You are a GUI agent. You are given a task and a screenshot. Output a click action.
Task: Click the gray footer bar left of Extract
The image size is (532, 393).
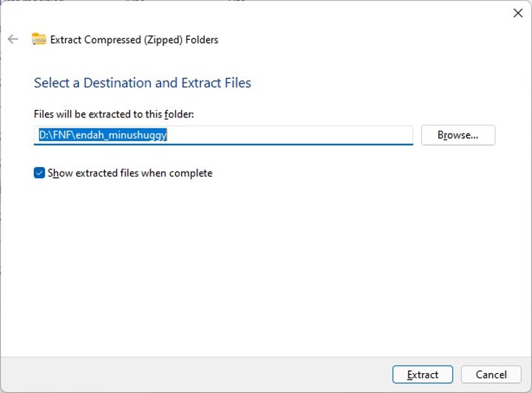tap(192, 375)
